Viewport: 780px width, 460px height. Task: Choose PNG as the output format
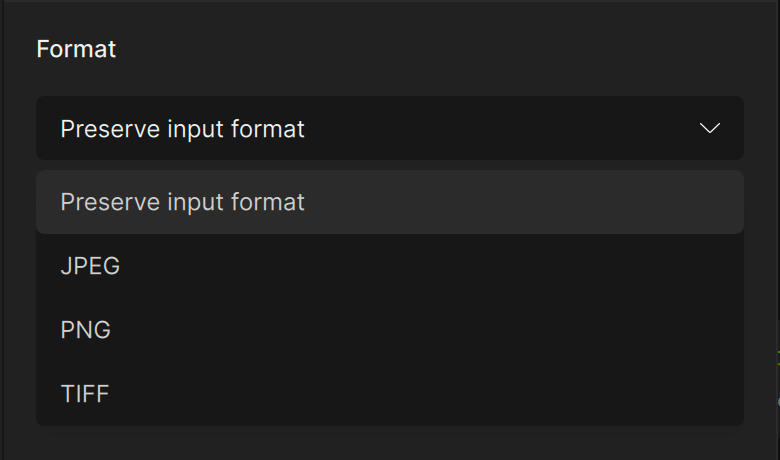click(390, 330)
